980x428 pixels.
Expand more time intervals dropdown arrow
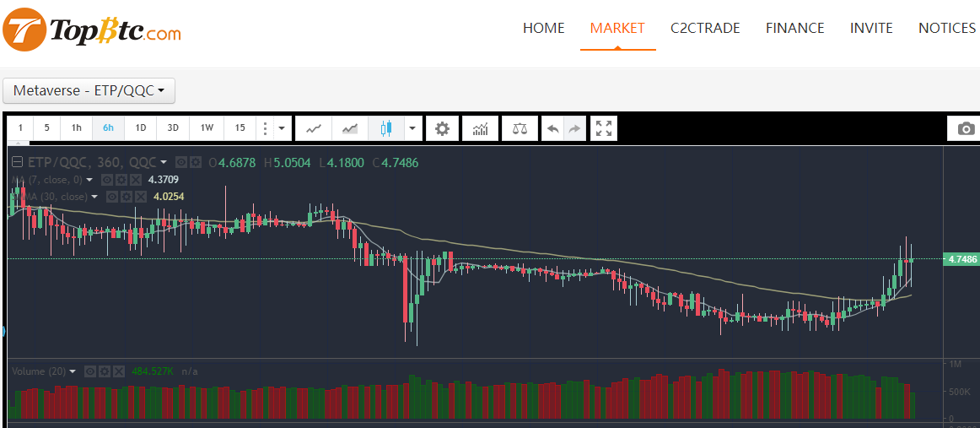pyautogui.click(x=282, y=128)
